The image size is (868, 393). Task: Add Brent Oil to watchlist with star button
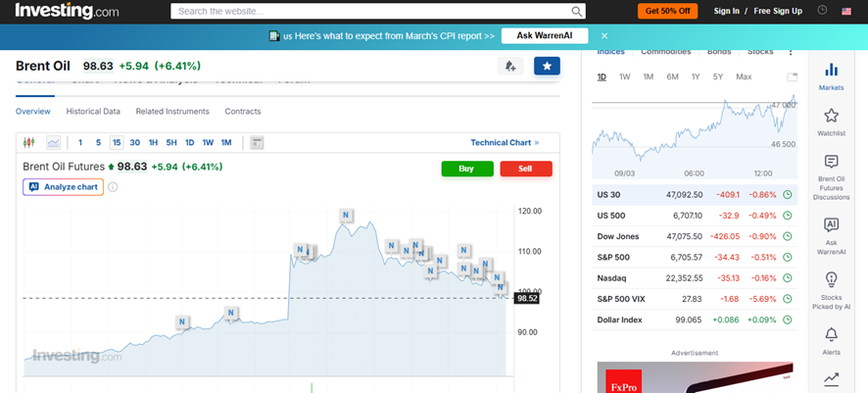547,66
